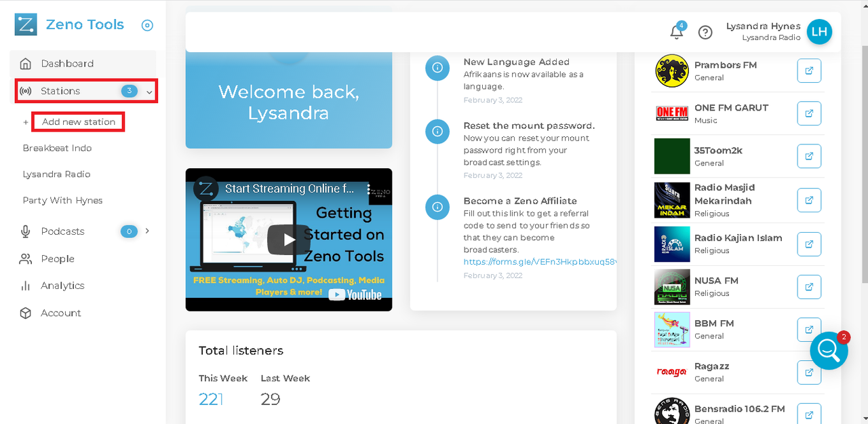Open Ragazz external link icon
Viewport: 868px width, 424px height.
click(809, 372)
